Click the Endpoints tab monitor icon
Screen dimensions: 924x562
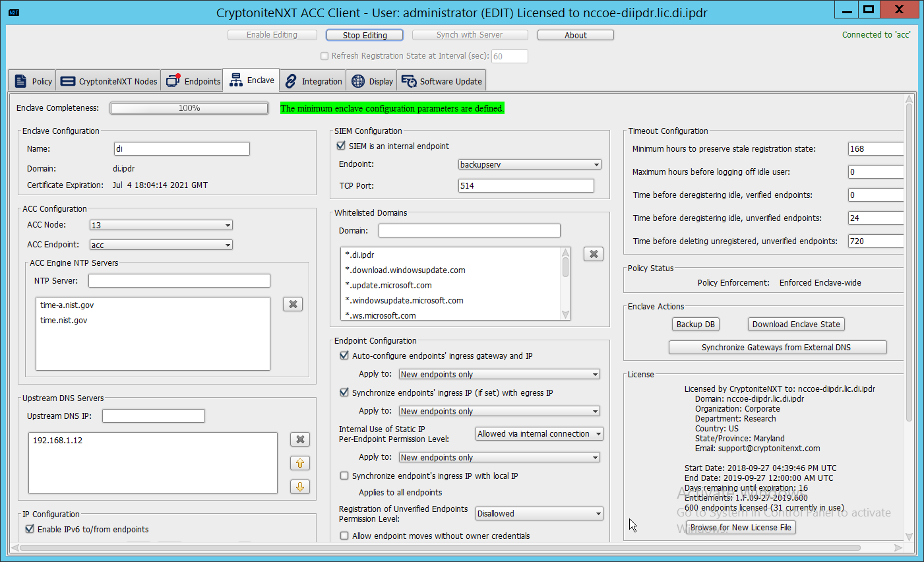(173, 80)
